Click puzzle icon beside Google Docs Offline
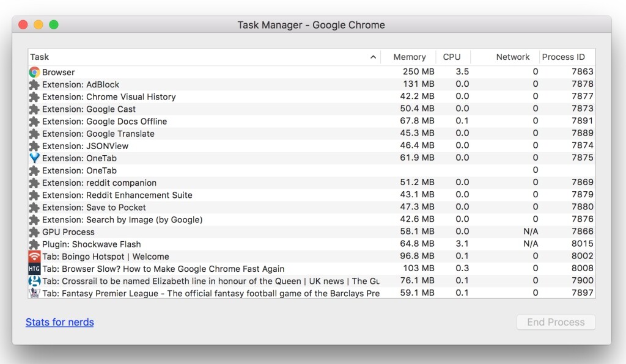Image resolution: width=626 pixels, height=364 pixels. click(x=34, y=122)
